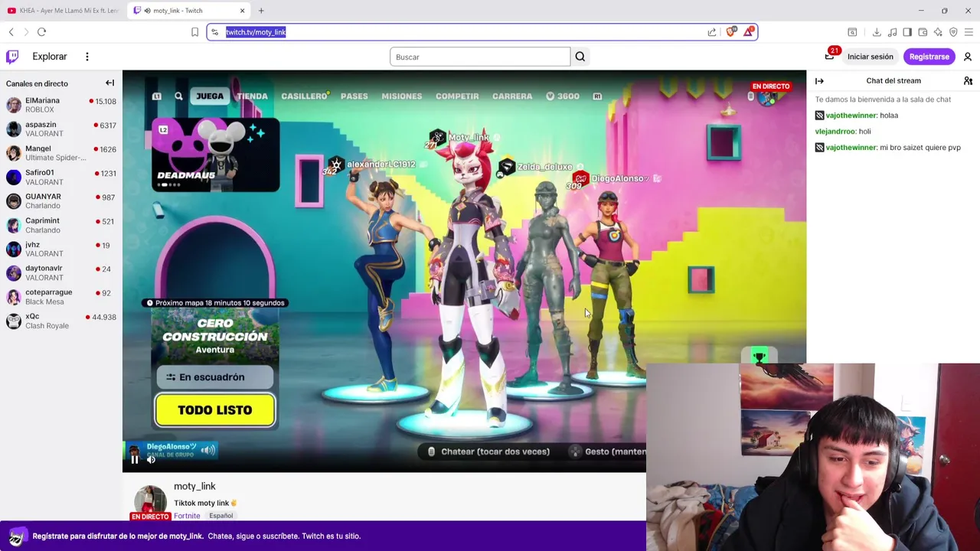This screenshot has width=980, height=551.
Task: Click the Iniciar sesión button
Action: (871, 57)
